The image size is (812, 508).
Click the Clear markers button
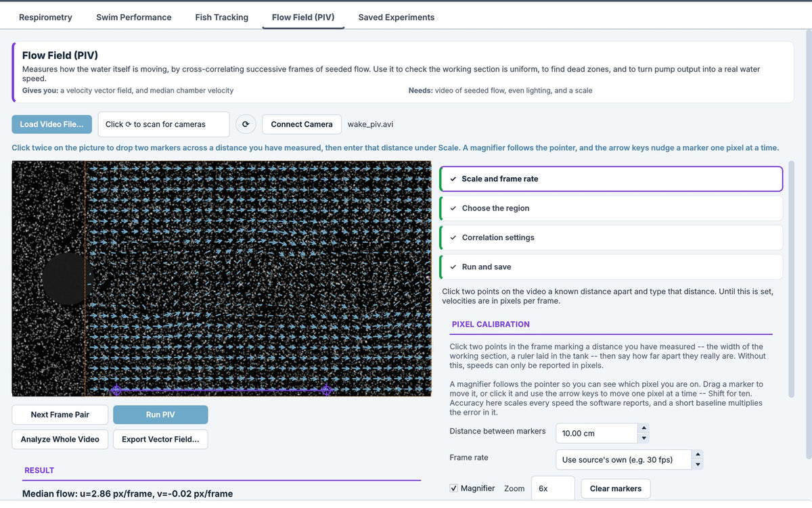coord(616,488)
